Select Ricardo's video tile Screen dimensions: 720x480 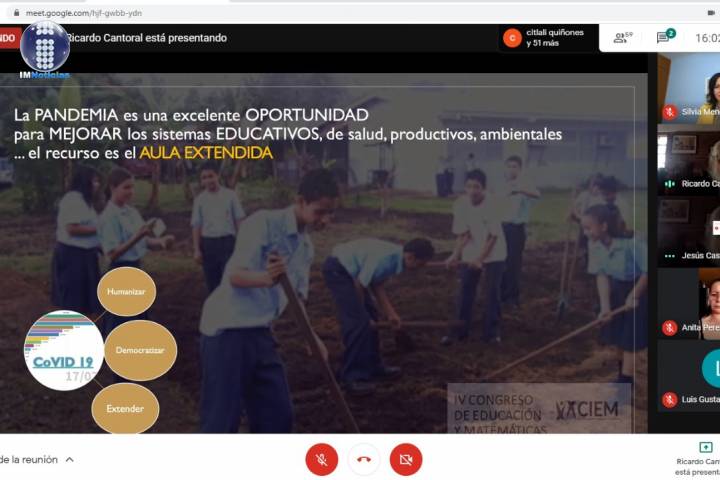(x=690, y=158)
